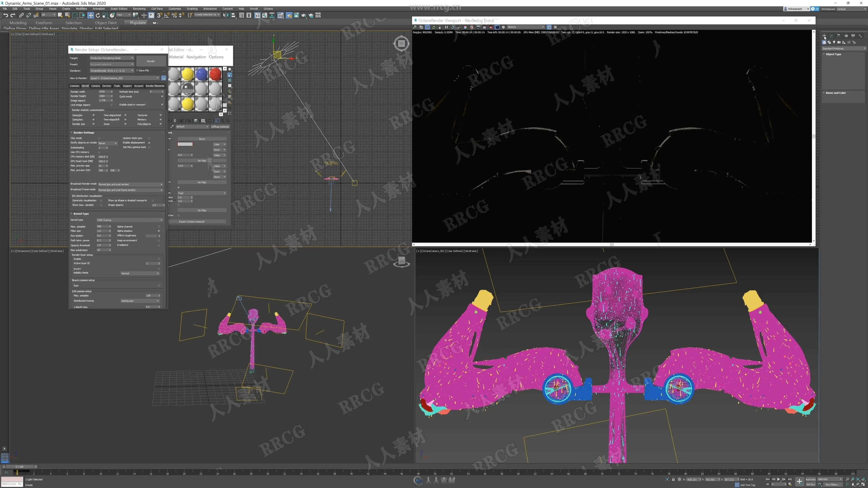868x488 pixels.
Task: Click the Rotate tool in toolbar
Action: point(98,15)
